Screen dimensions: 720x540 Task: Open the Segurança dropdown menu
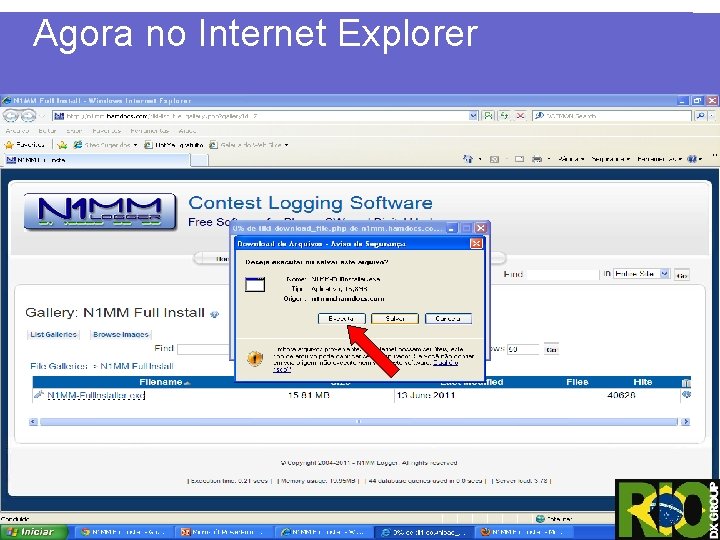click(x=611, y=159)
